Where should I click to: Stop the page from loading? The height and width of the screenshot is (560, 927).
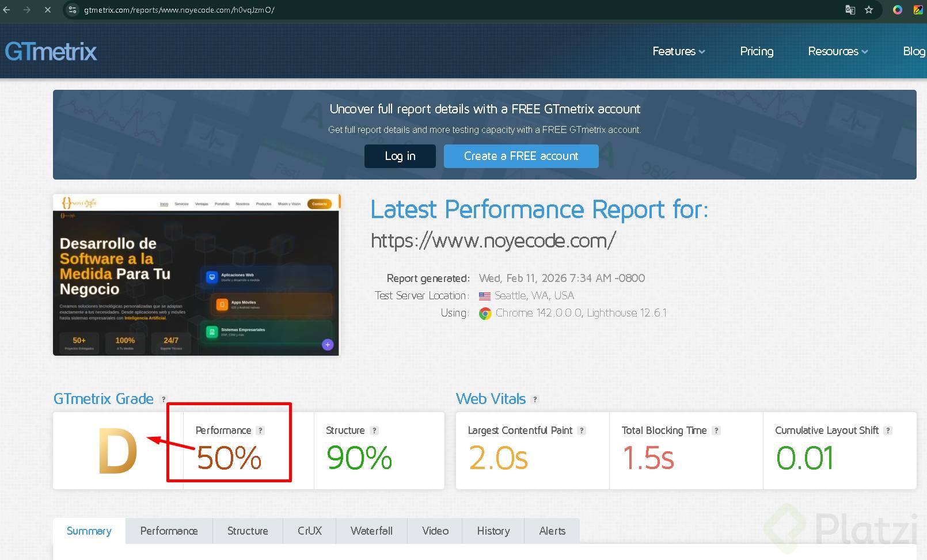tap(48, 10)
